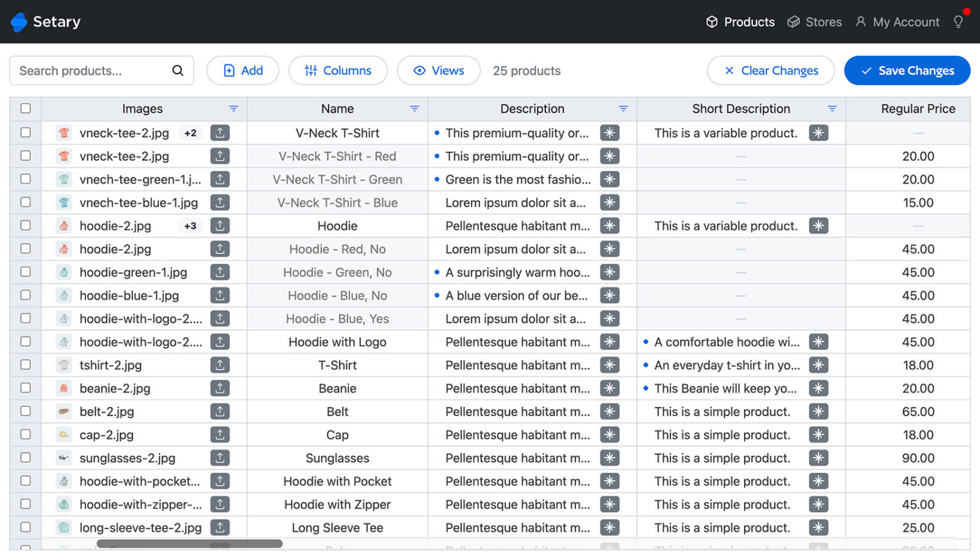Toggle the select-all checkbox in the header

click(x=25, y=109)
